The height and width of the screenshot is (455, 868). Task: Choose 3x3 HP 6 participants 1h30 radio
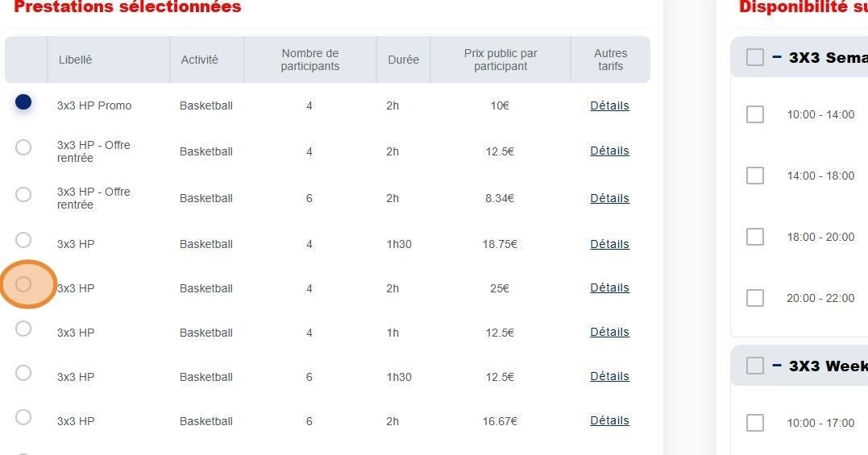point(23,373)
